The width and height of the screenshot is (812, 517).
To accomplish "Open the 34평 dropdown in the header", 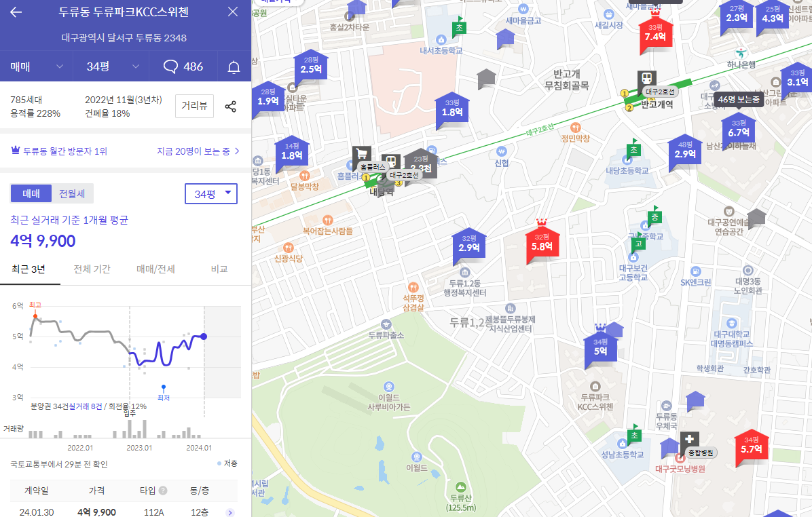I will pos(110,66).
